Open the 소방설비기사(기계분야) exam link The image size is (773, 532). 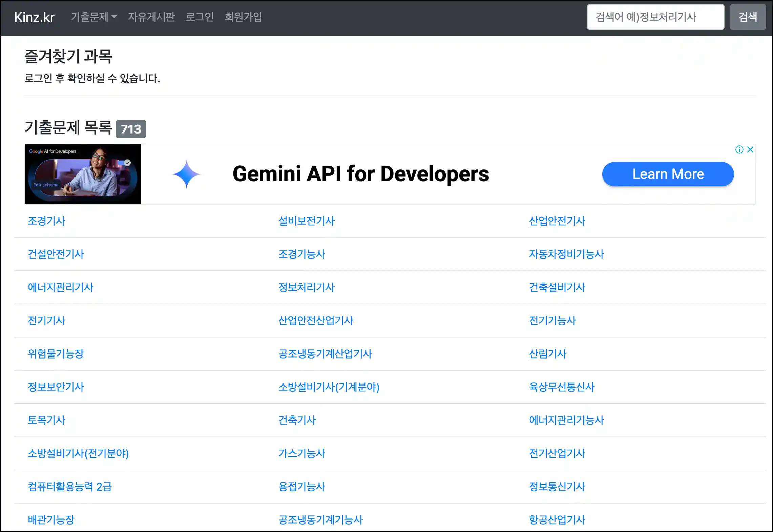(329, 387)
